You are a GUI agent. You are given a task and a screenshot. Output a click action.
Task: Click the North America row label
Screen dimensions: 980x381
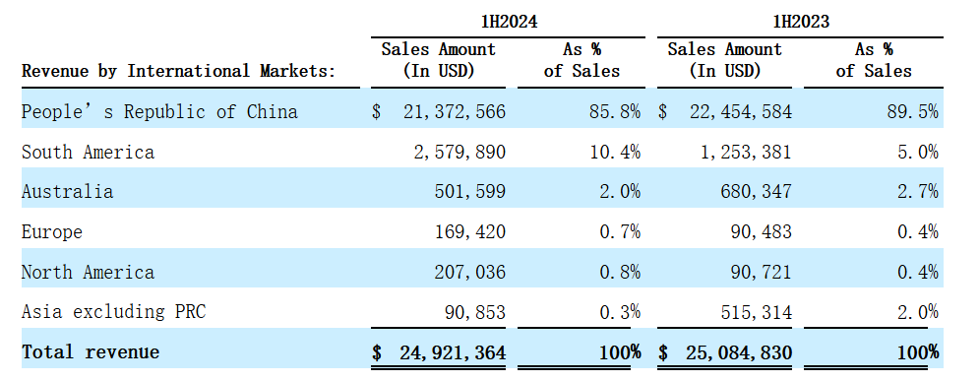coord(88,272)
